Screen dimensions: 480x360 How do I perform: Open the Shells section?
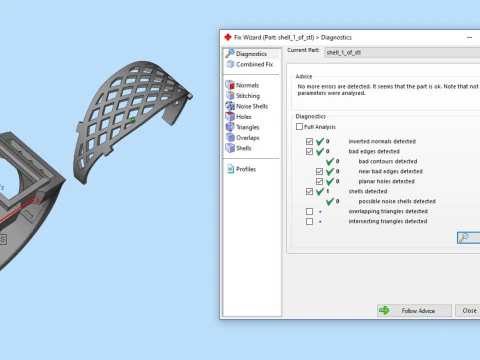(239, 148)
